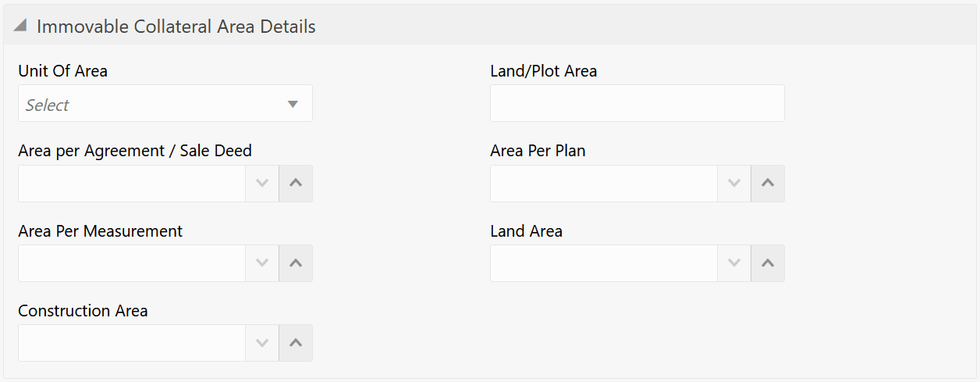980x382 pixels.
Task: Click the Land Area input field
Action: [x=603, y=263]
